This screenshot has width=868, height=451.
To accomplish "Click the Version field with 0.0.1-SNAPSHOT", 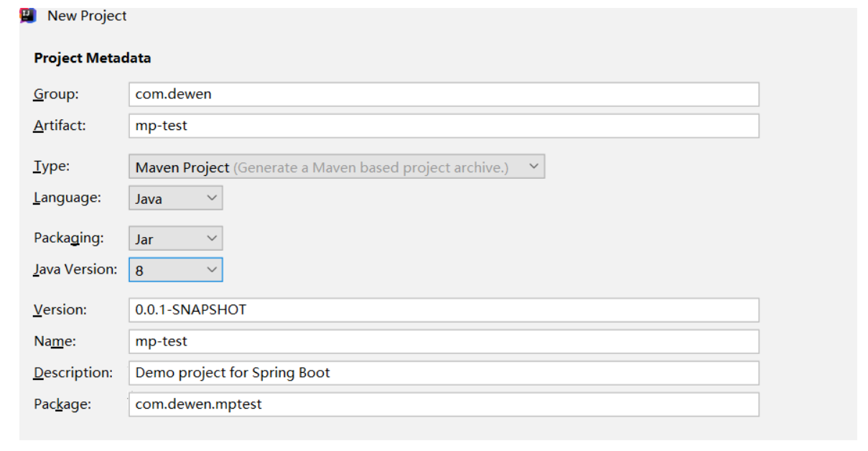I will pos(443,310).
